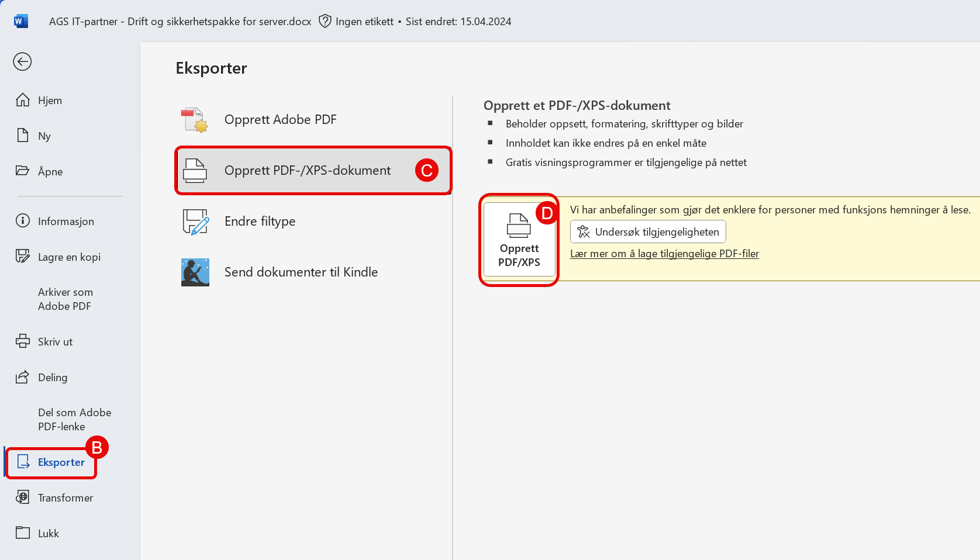Viewport: 980px width, 560px height.
Task: Select Opprett PDF-/XPS-dokument option
Action: (313, 171)
